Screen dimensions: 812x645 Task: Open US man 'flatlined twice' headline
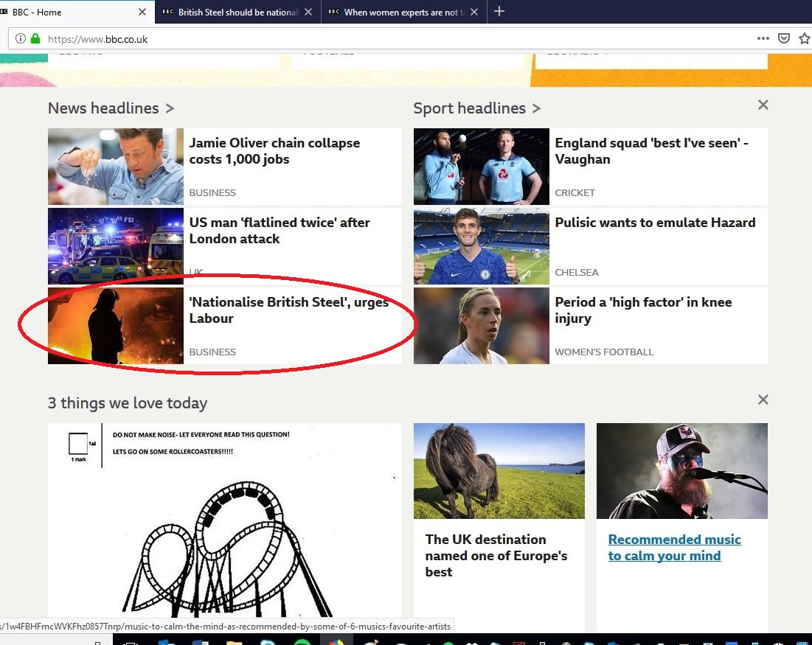tap(280, 230)
